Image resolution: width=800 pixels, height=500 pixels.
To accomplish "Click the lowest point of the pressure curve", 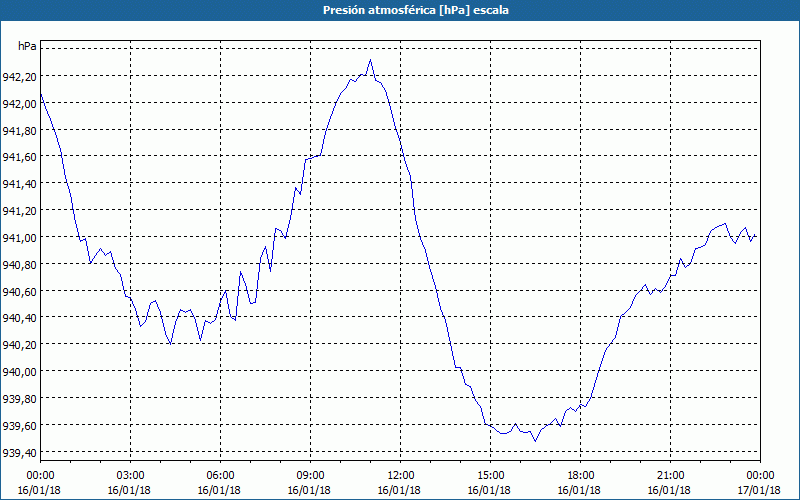I will (535, 441).
